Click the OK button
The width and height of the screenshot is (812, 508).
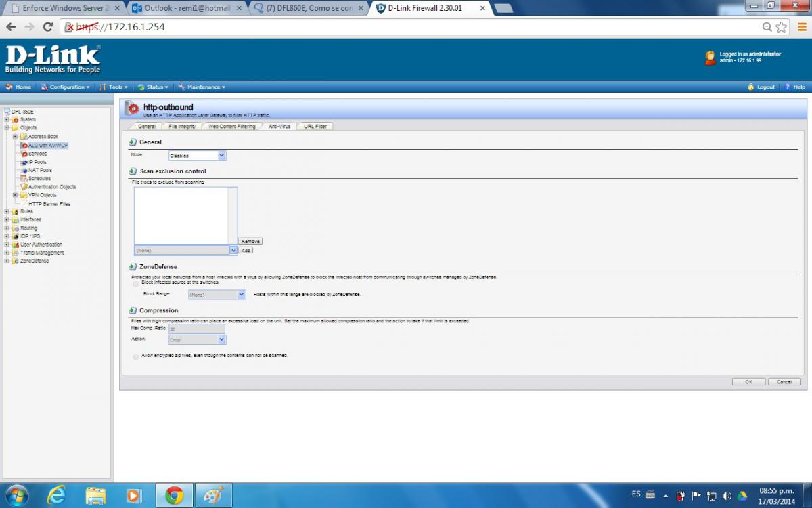point(749,382)
